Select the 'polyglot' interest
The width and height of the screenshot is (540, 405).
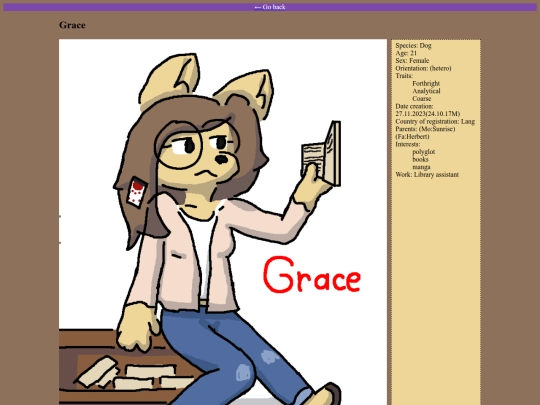click(424, 152)
